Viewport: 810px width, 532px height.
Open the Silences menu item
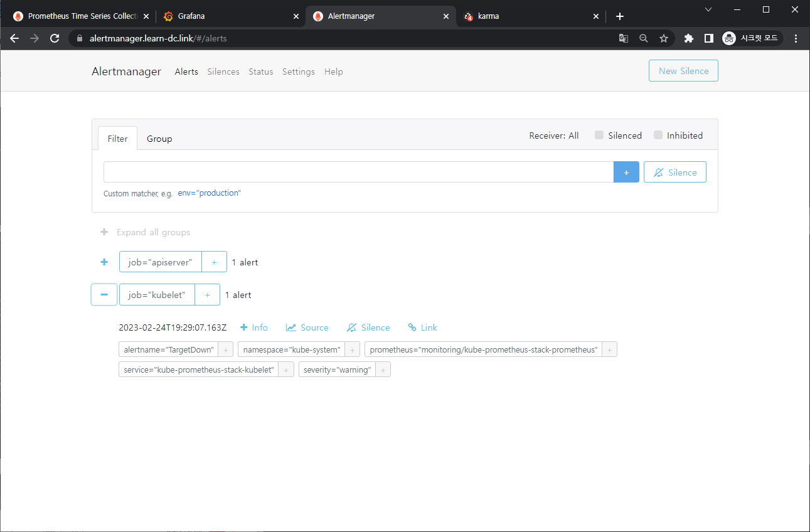223,72
